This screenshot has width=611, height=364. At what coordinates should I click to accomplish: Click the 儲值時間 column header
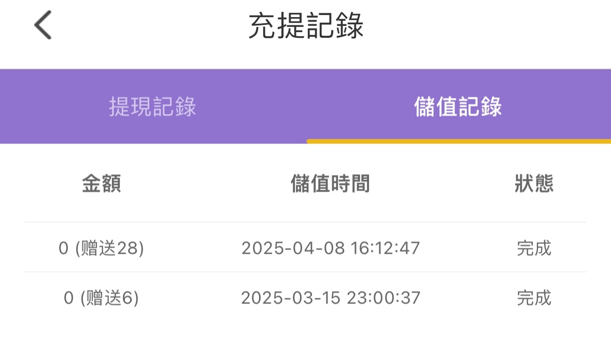click(331, 184)
